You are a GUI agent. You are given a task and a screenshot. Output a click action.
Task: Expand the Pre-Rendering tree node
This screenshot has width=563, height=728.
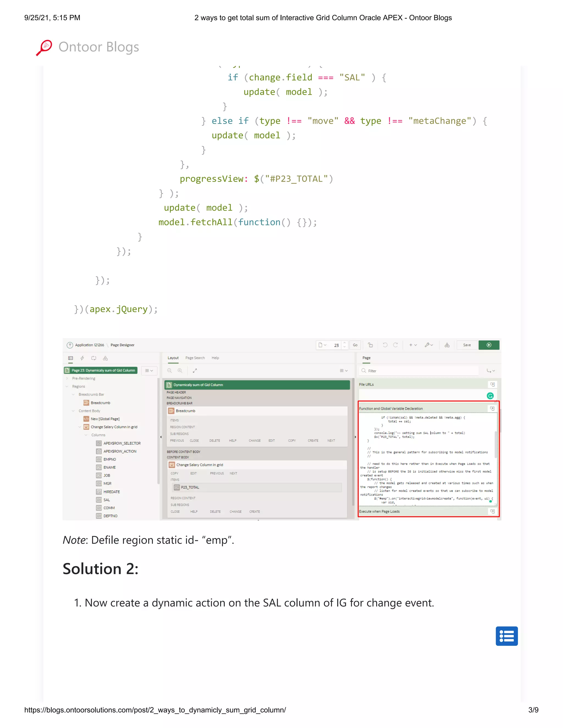pyautogui.click(x=67, y=378)
